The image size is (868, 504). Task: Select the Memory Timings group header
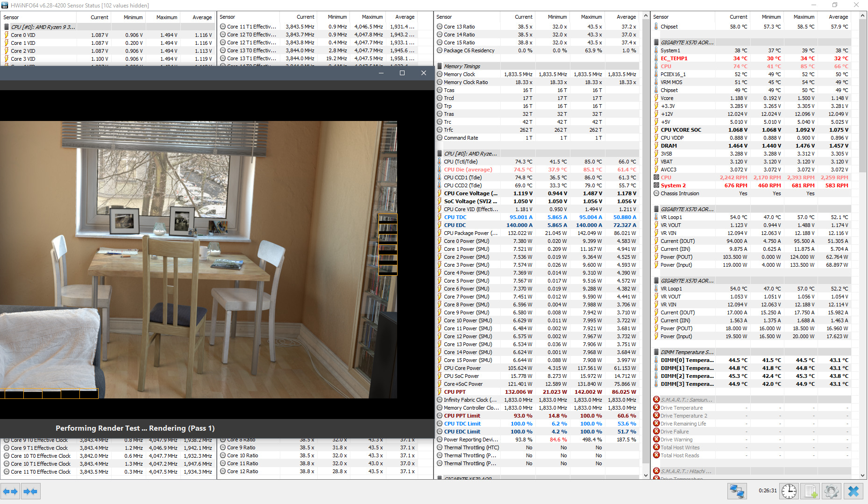[x=536, y=66]
